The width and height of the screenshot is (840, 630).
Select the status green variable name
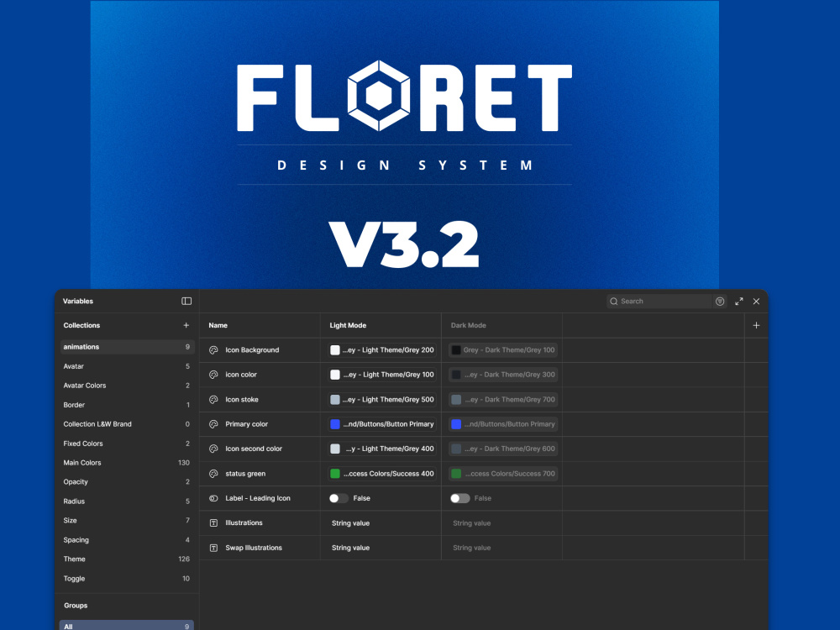click(x=245, y=474)
